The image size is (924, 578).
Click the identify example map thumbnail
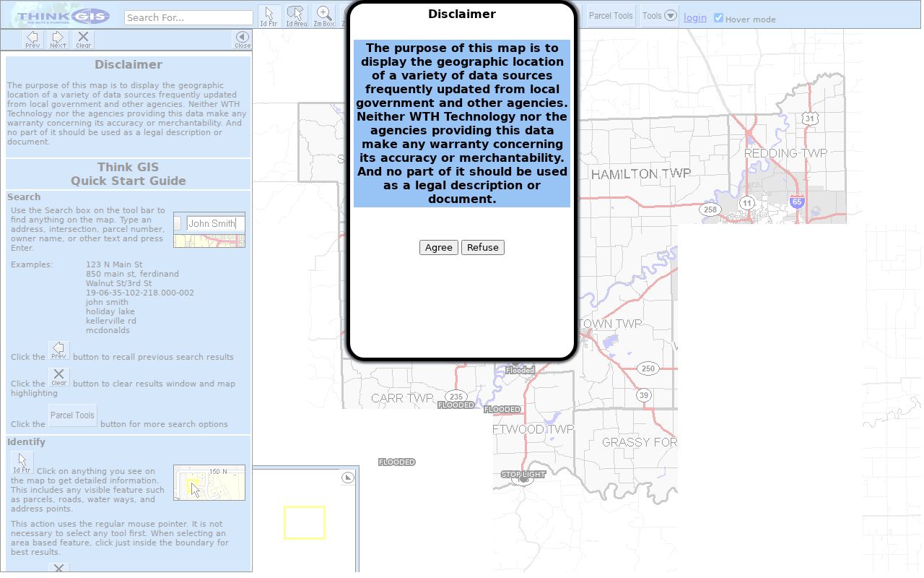tap(209, 483)
